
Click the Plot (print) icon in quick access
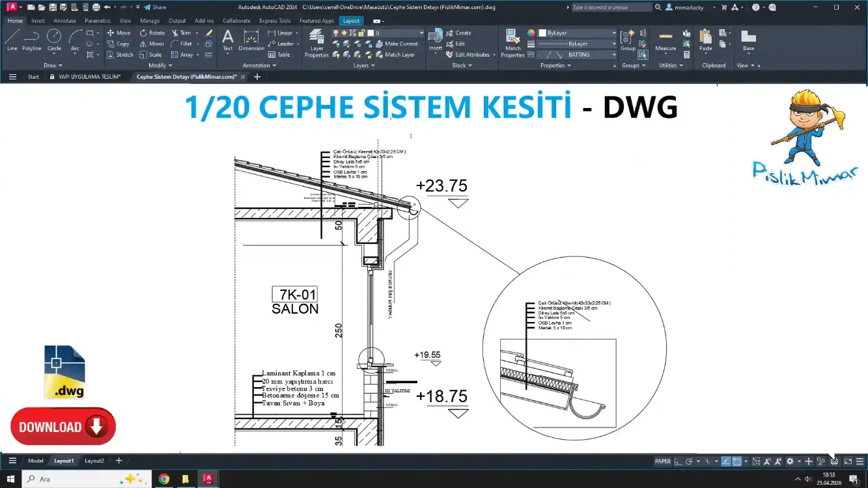click(x=96, y=7)
